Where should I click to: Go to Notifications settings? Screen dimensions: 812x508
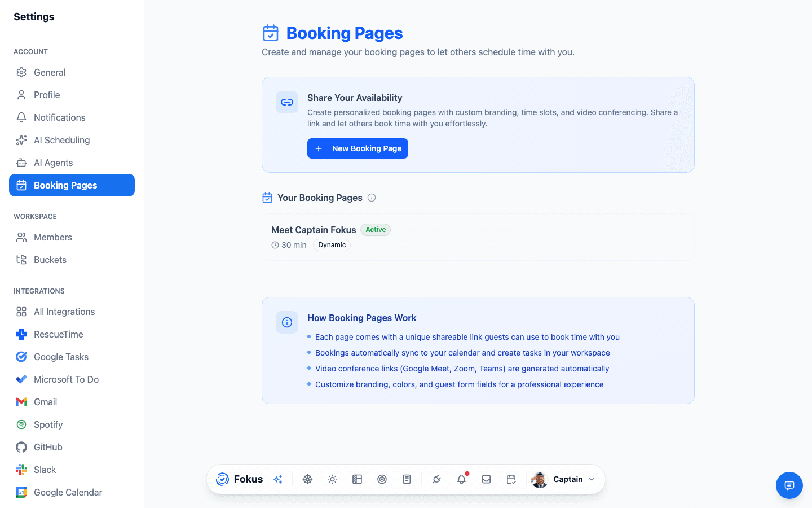point(72,117)
